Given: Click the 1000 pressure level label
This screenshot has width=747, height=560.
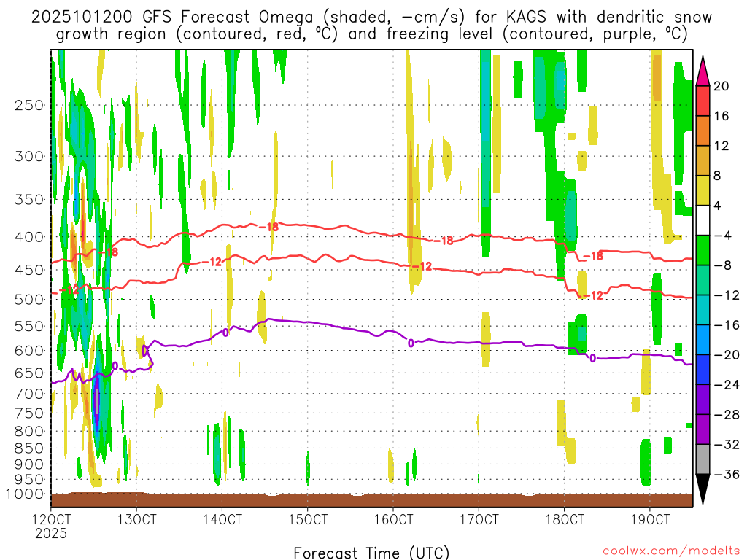Looking at the screenshot, I should 26,494.
